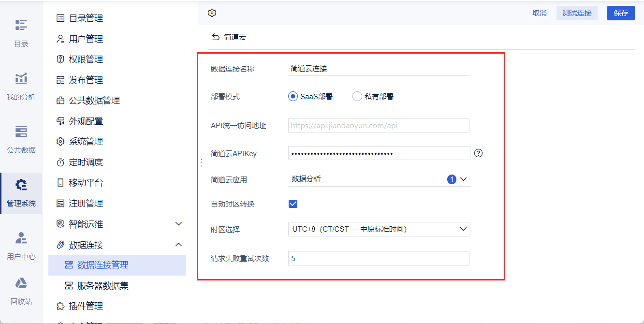Click the 发布管理 icon
This screenshot has width=644, height=324.
[x=60, y=80]
